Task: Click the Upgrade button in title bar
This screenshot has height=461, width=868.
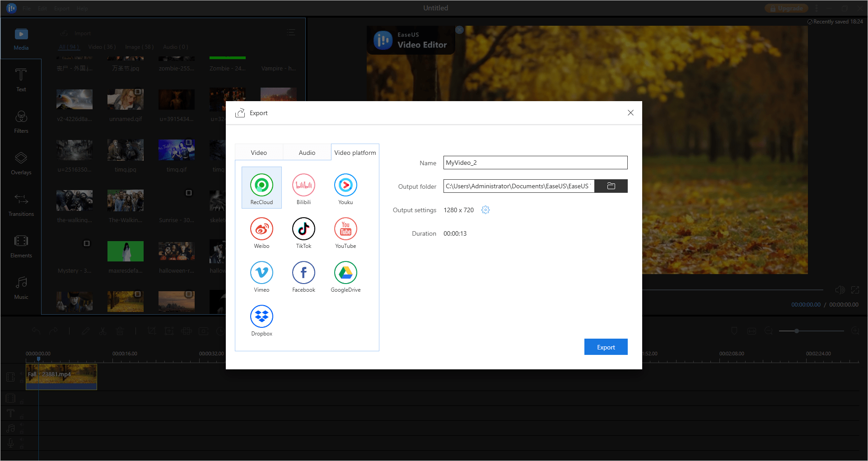Action: click(x=786, y=8)
